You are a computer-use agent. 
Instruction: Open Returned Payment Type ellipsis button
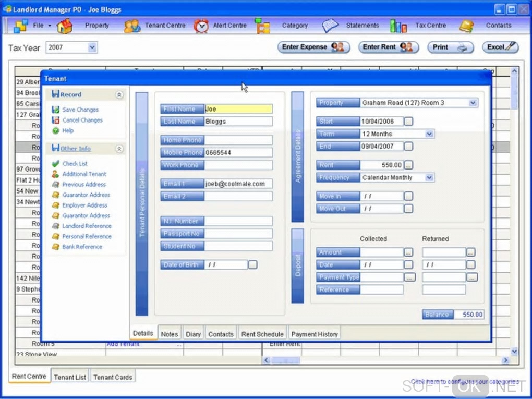[472, 277]
